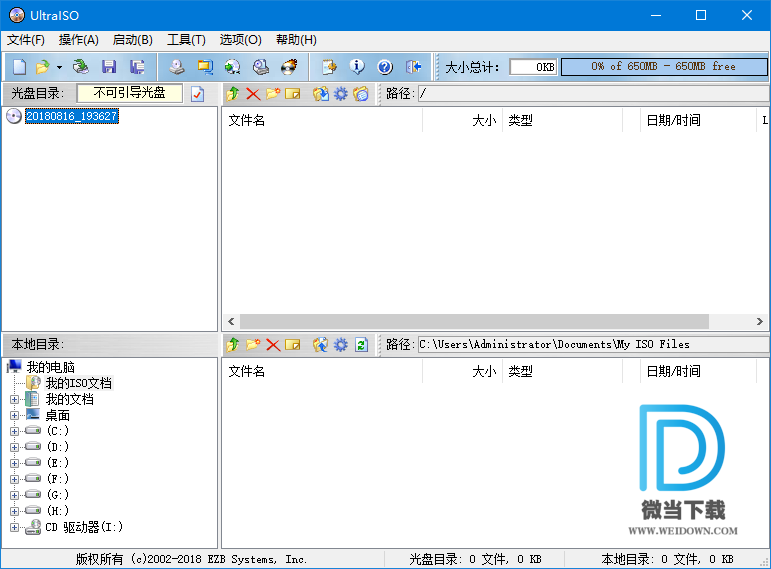Open the dropdown arrow beside the open icon
The image size is (771, 569).
59,67
